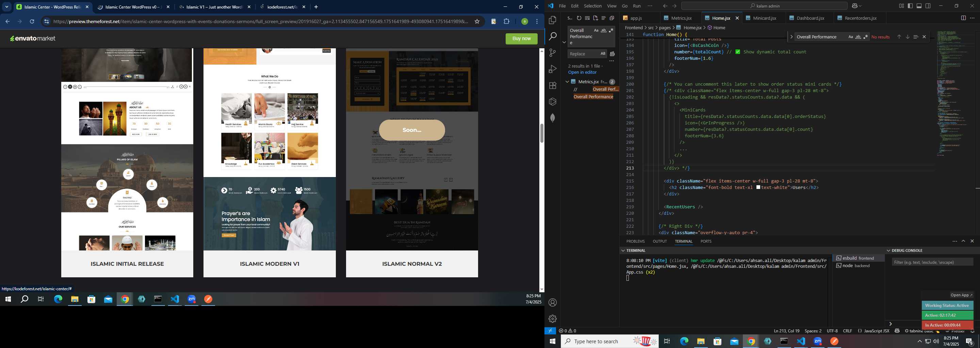This screenshot has height=348, width=980.
Task: Toggle Preserve Case in Replace field
Action: coord(603,54)
